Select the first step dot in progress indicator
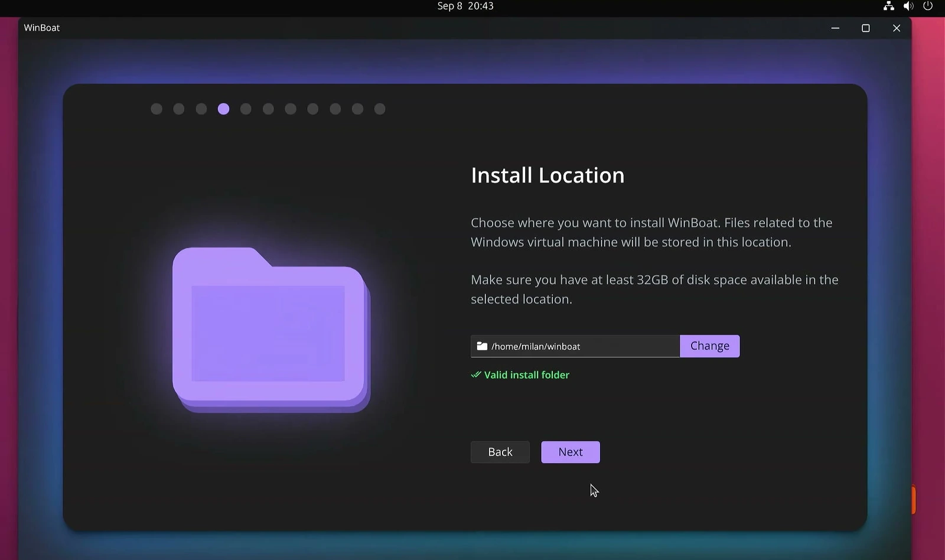945x560 pixels. point(157,109)
